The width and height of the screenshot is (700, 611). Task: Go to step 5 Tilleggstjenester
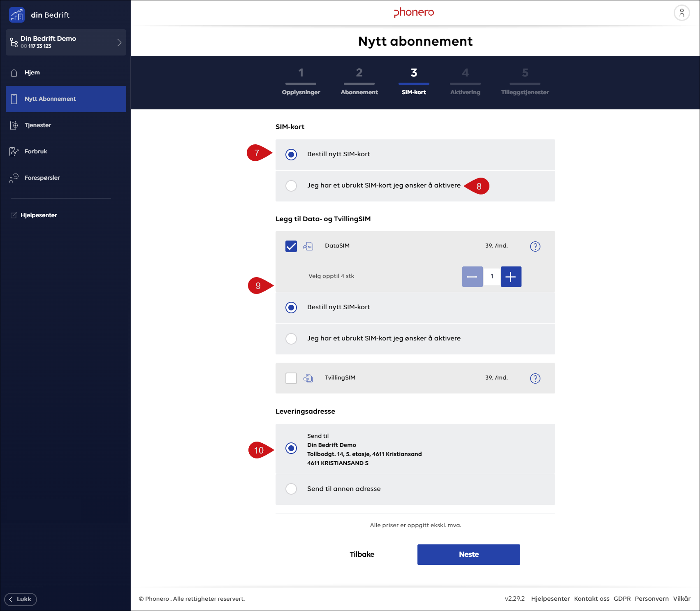tap(525, 81)
